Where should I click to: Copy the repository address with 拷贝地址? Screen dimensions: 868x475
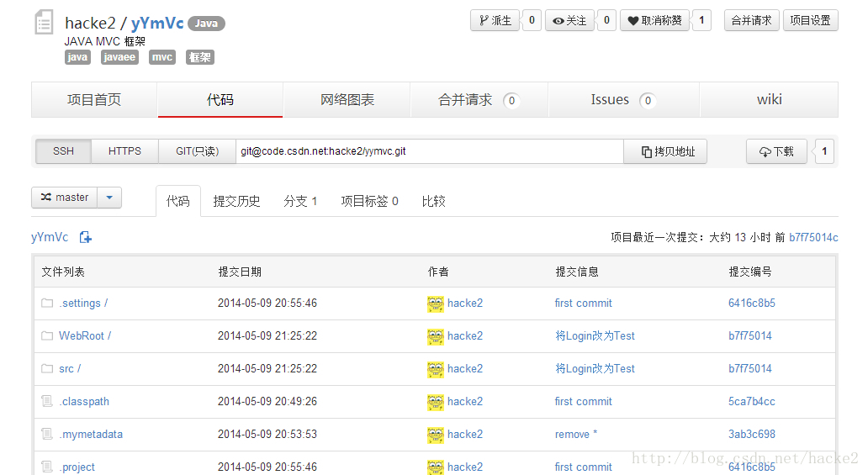click(665, 151)
